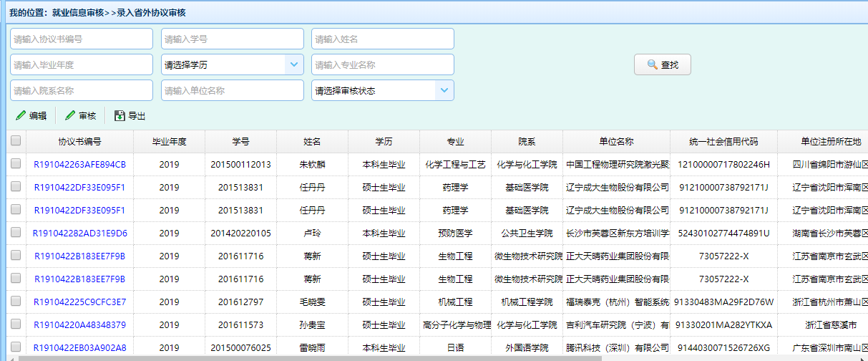Sort by 毕业年度 column header

tap(169, 142)
